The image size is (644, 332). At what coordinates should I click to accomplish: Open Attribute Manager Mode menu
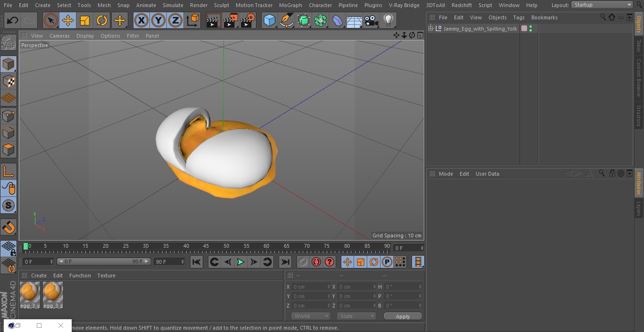coord(446,174)
